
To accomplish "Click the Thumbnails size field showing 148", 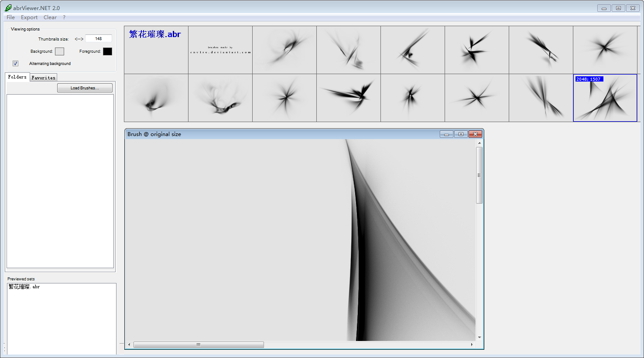I will (99, 39).
